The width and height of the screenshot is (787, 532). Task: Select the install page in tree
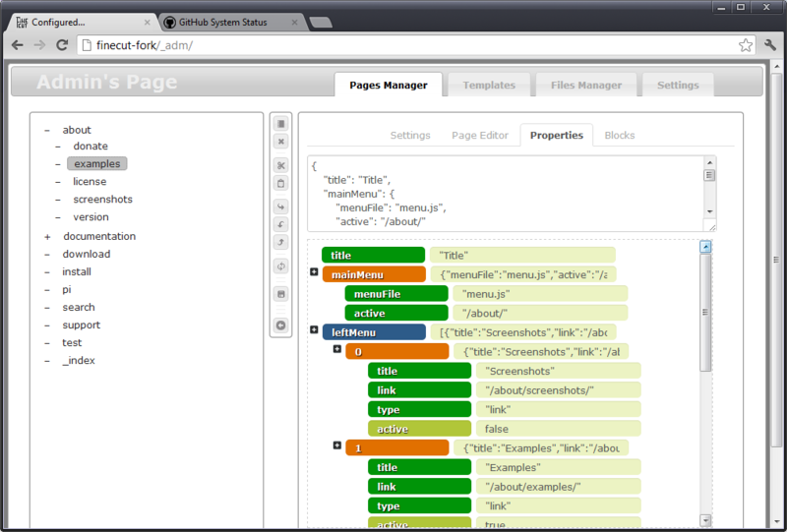(77, 272)
